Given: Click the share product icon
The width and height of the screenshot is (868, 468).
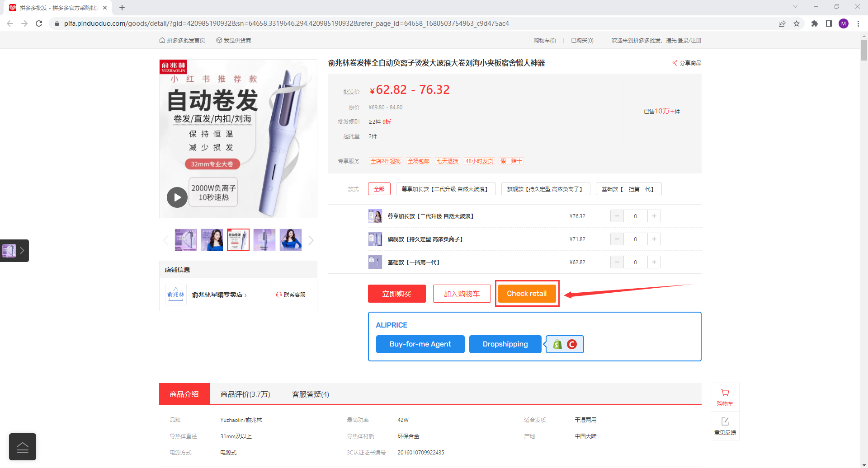Looking at the screenshot, I should [675, 63].
